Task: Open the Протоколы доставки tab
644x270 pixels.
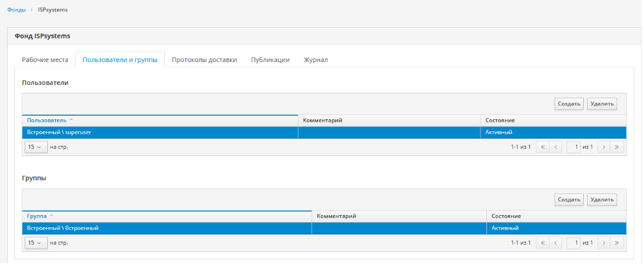Action: coord(205,60)
